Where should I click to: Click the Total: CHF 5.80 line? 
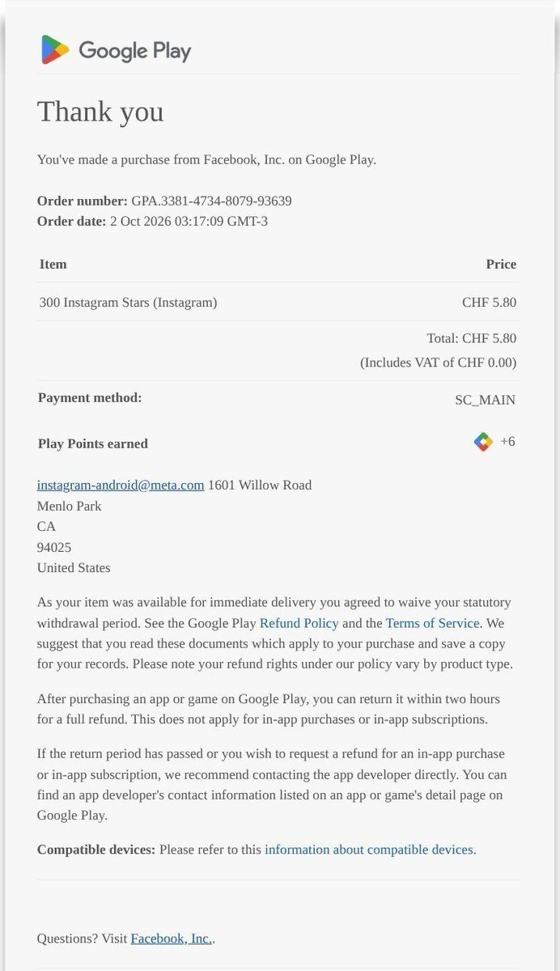472,338
